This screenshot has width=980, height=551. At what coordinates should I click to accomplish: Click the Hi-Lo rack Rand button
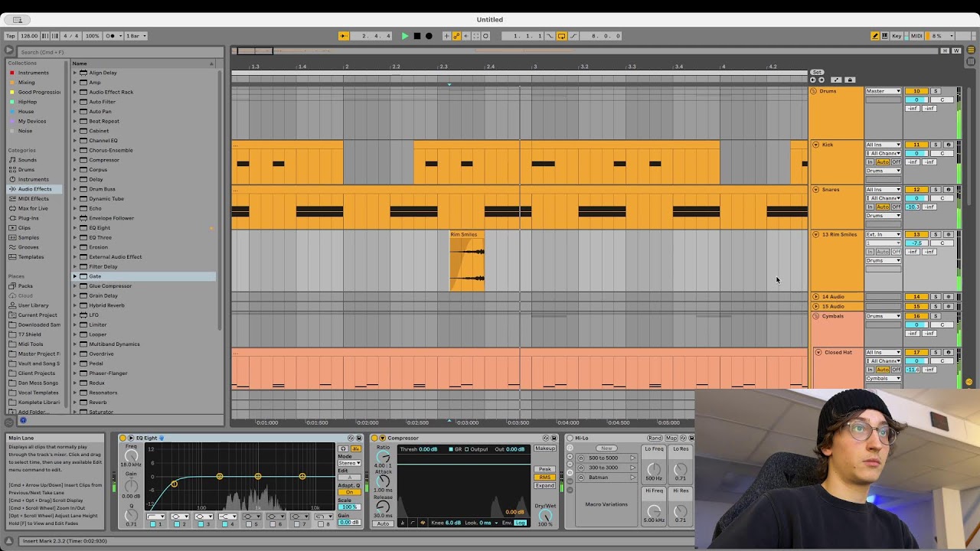655,439
